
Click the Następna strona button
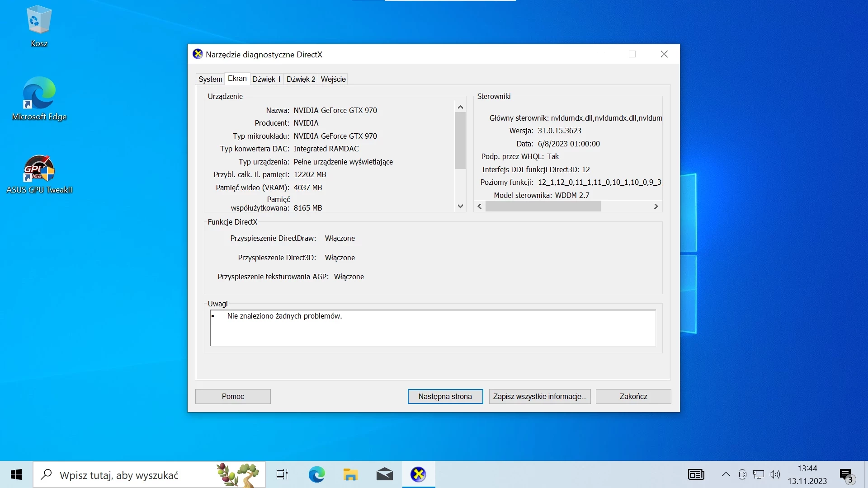coord(445,396)
